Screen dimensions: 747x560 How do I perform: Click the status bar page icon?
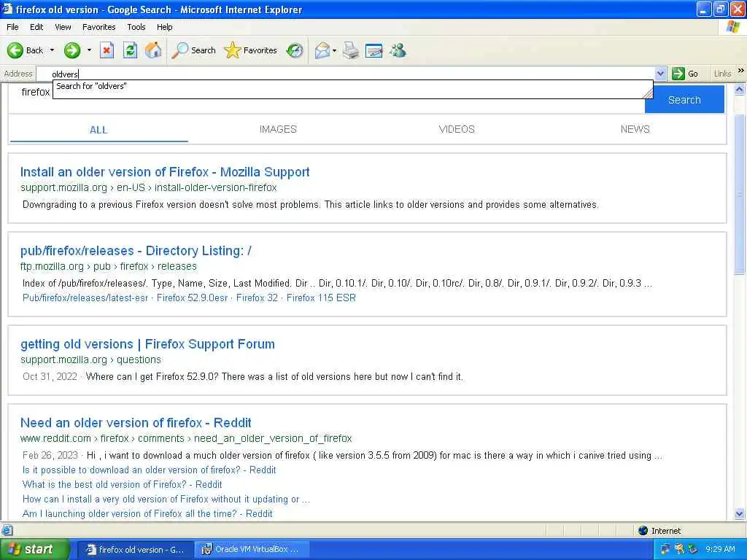7,531
